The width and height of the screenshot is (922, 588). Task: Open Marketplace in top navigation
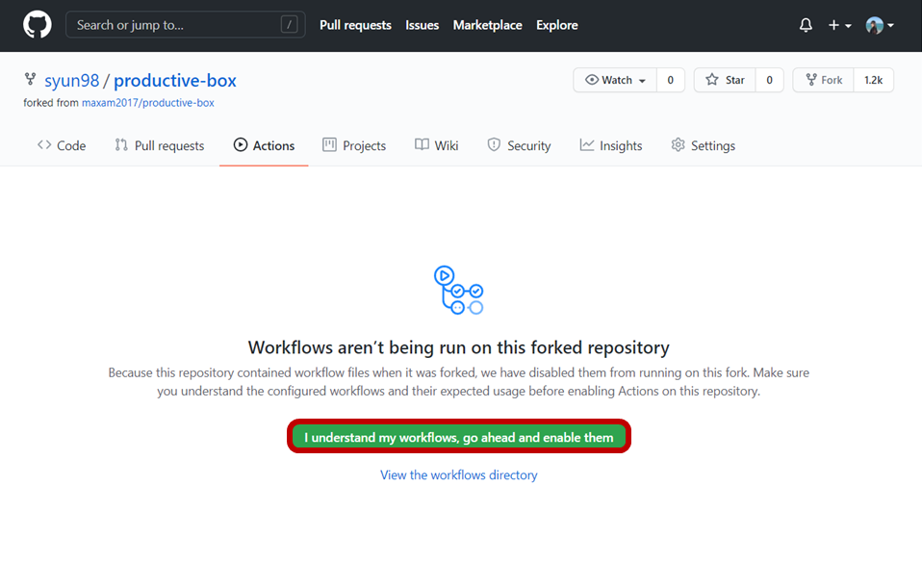[x=487, y=25]
